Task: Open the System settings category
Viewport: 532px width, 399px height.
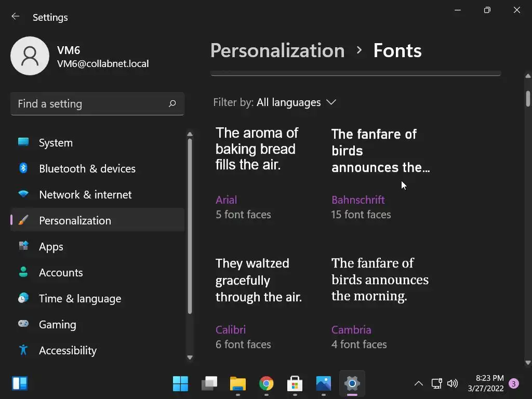Action: (98, 142)
